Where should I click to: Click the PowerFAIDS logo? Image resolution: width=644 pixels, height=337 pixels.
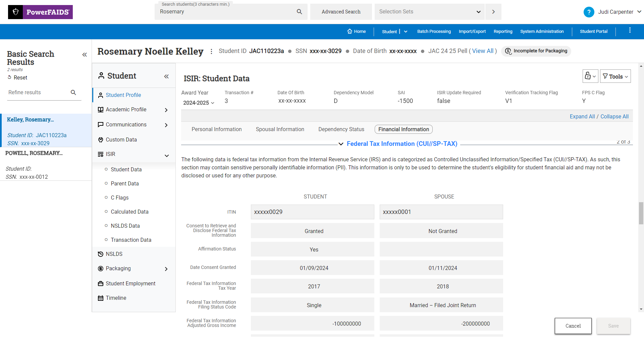(x=40, y=12)
